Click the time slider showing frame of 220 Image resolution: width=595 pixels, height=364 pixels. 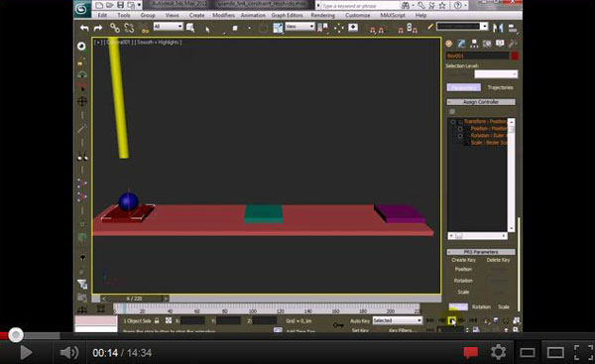coord(134,299)
